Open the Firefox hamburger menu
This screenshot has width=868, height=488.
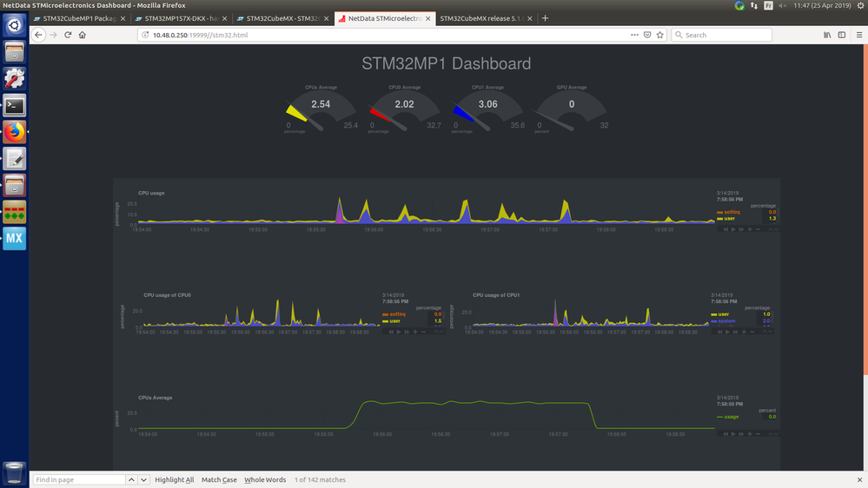859,35
